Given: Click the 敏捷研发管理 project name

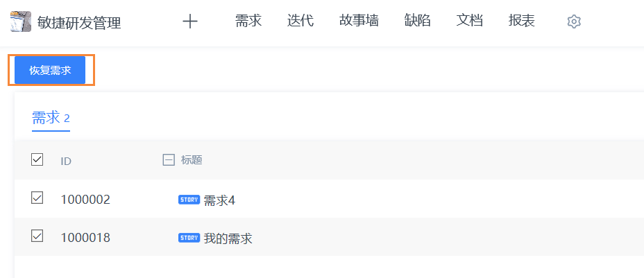Looking at the screenshot, I should 79,23.
